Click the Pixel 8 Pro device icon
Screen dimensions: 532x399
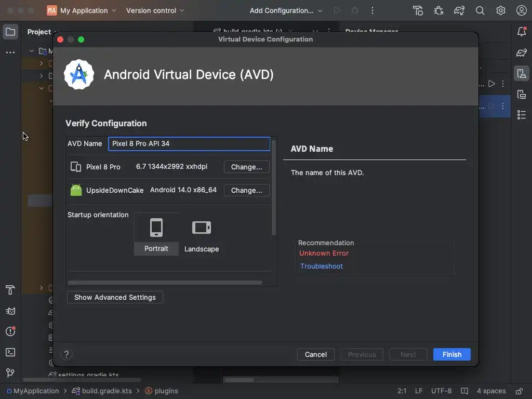(76, 167)
